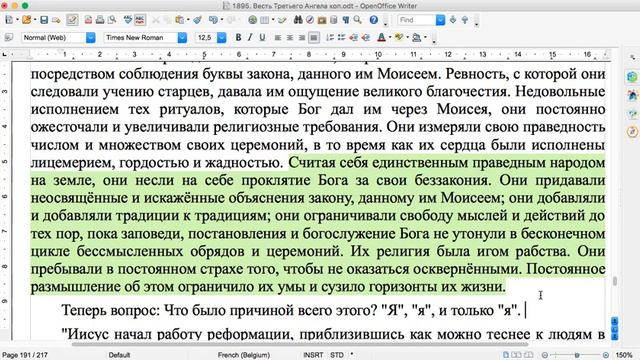Viewport: 640px width, 360px height.
Task: Click the 'Default' page style status field
Action: (119, 355)
